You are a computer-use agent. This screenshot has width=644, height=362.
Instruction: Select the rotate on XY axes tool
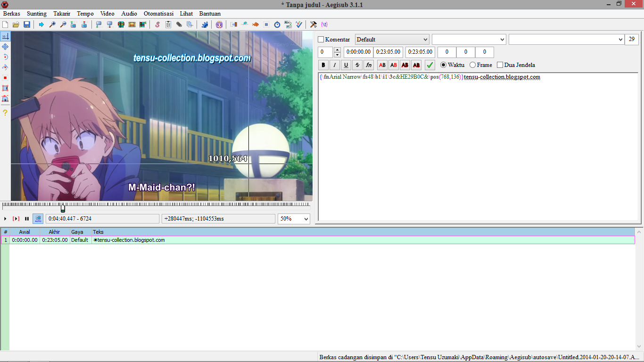click(5, 67)
